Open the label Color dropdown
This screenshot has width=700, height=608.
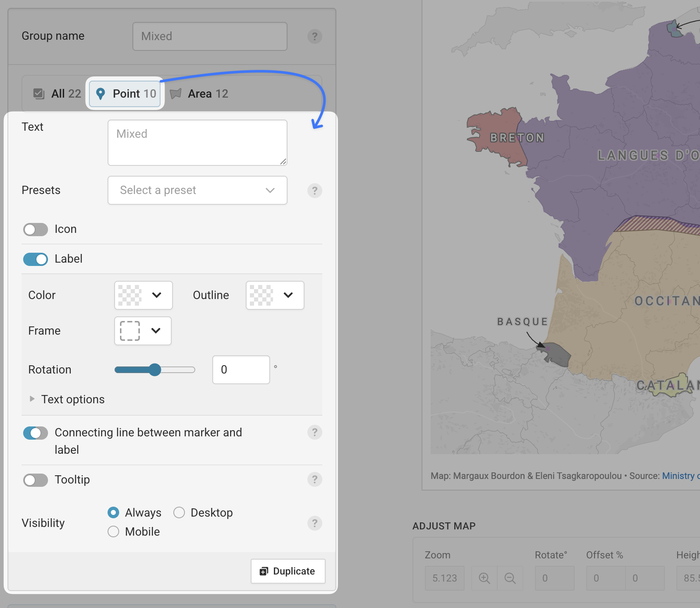pyautogui.click(x=144, y=295)
